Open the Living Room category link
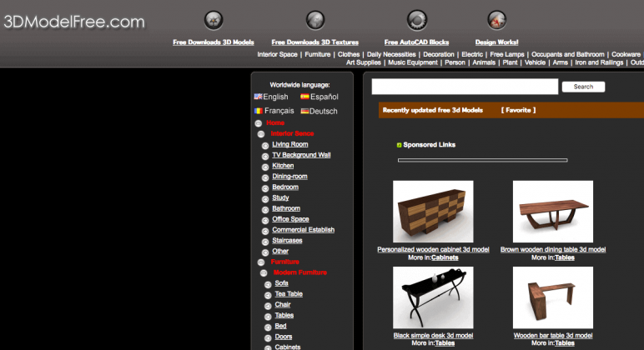Image resolution: width=644 pixels, height=350 pixels. (x=290, y=144)
